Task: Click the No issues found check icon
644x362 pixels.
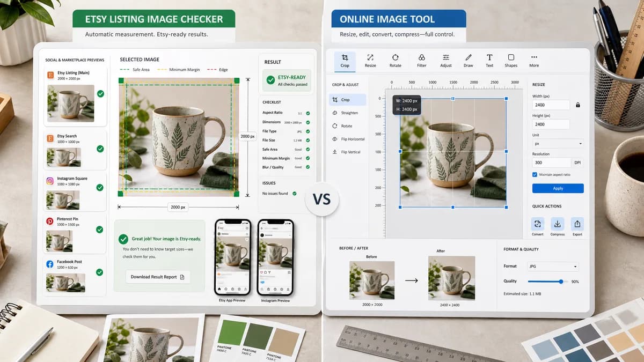Action: click(x=295, y=193)
